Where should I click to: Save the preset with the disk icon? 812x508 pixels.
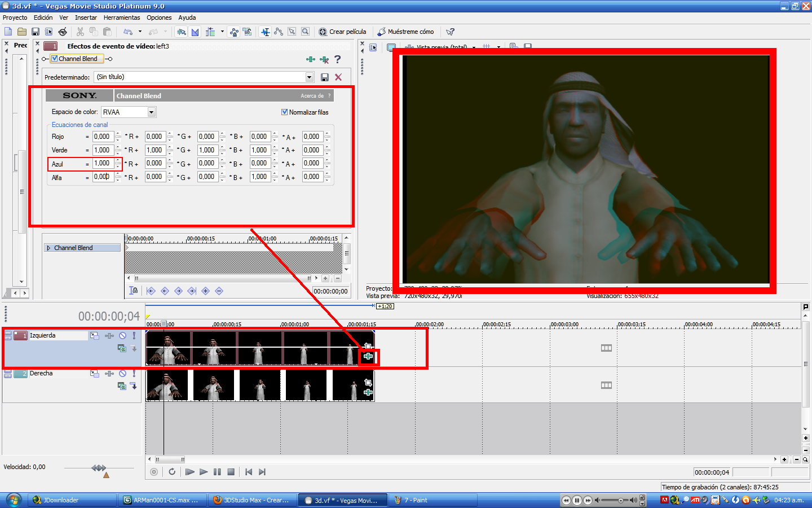click(325, 77)
